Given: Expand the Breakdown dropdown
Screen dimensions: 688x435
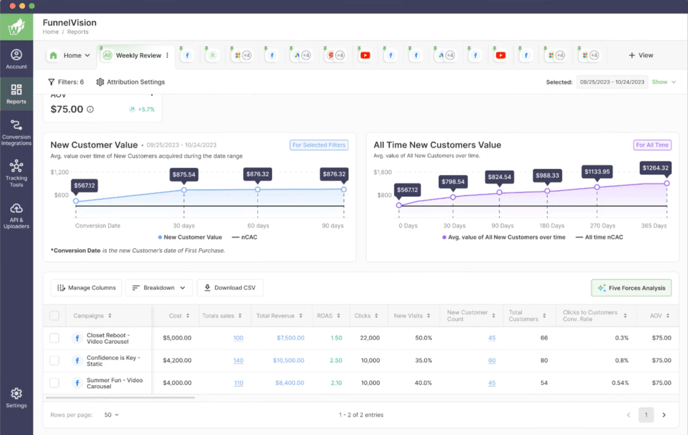Looking at the screenshot, I should coord(159,288).
